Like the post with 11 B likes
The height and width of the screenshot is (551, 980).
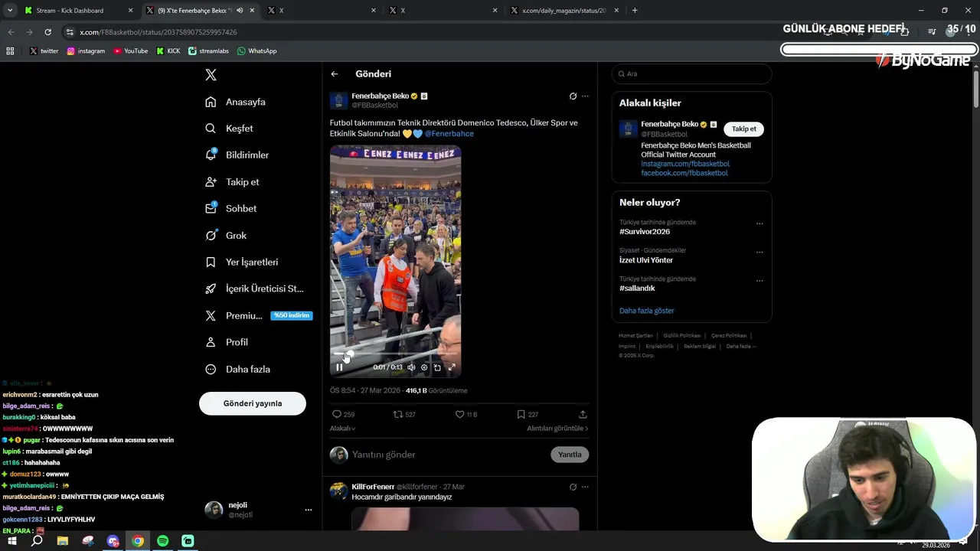pos(466,415)
